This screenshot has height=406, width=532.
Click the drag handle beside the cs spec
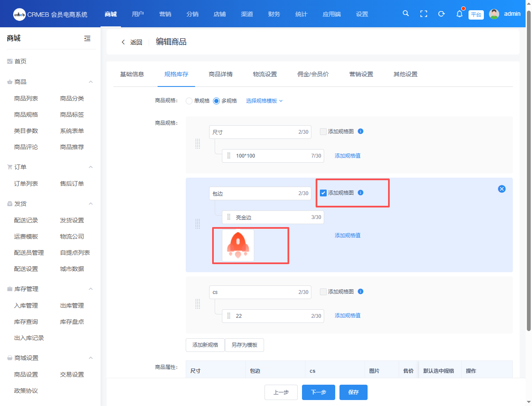click(198, 304)
